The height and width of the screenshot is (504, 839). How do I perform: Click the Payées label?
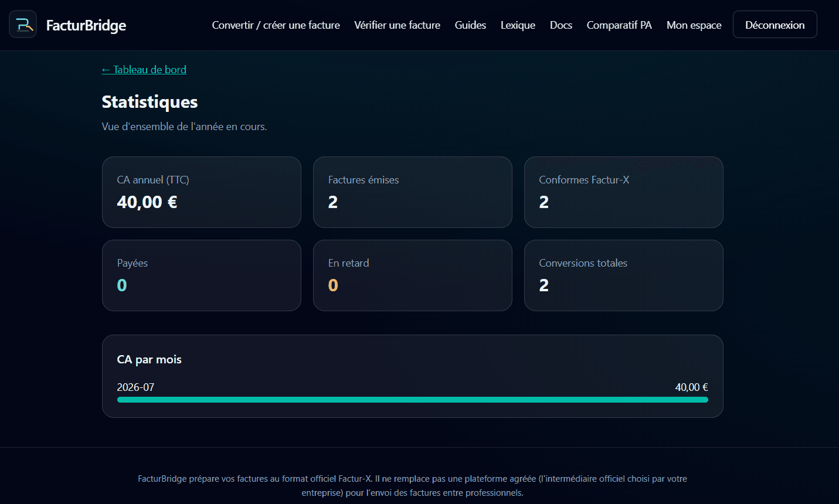133,263
